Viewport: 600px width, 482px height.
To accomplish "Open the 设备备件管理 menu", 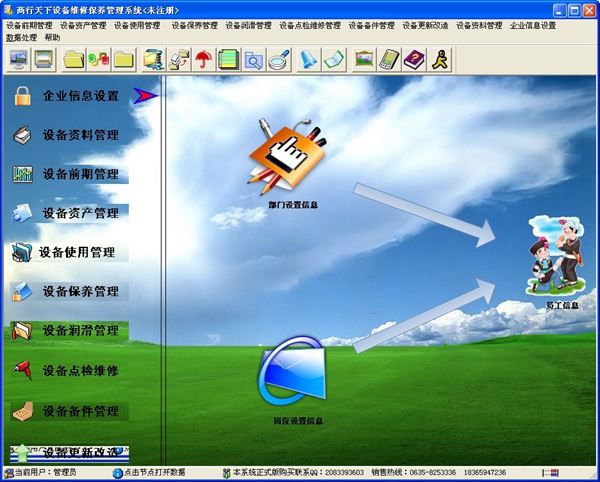I will (x=371, y=26).
